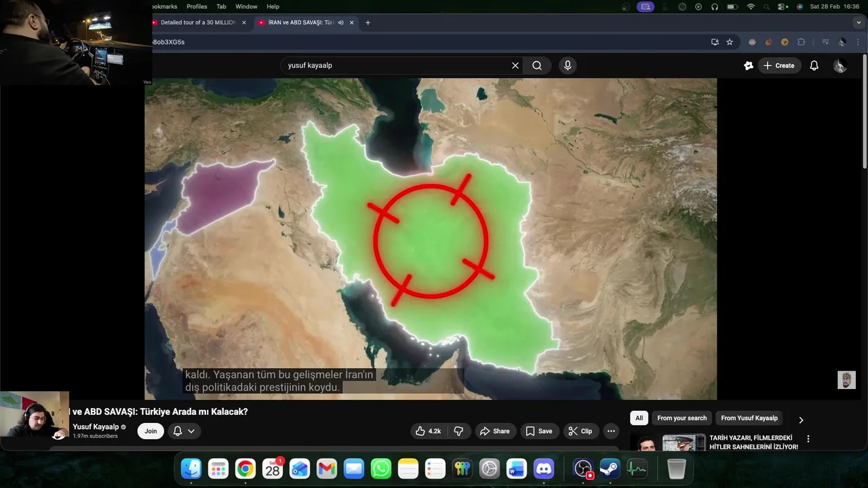Open the Window menu
Viewport: 868px width, 488px height.
tap(246, 7)
